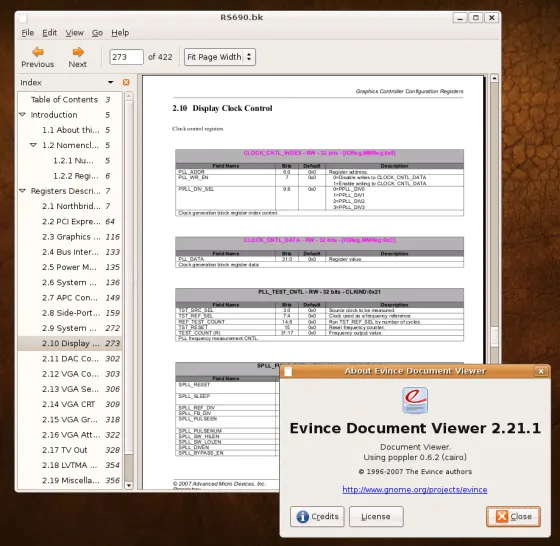Select 2.19 Miscella... index entry
The image size is (560, 546).
click(x=70, y=480)
